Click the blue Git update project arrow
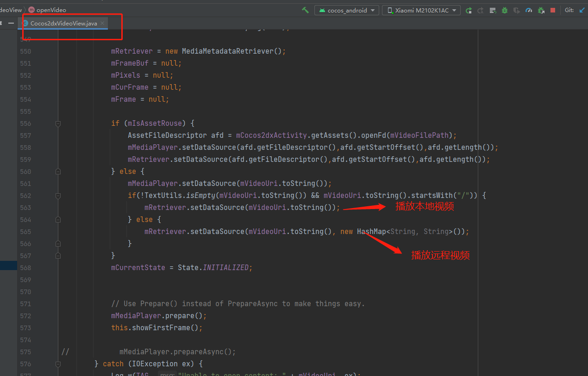588x376 pixels. tap(582, 10)
